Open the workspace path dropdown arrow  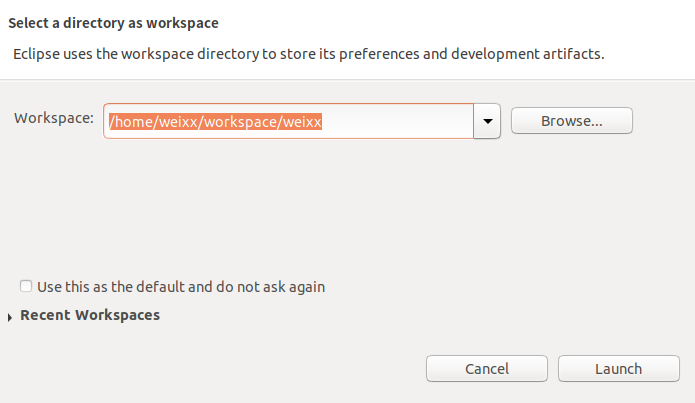point(487,121)
